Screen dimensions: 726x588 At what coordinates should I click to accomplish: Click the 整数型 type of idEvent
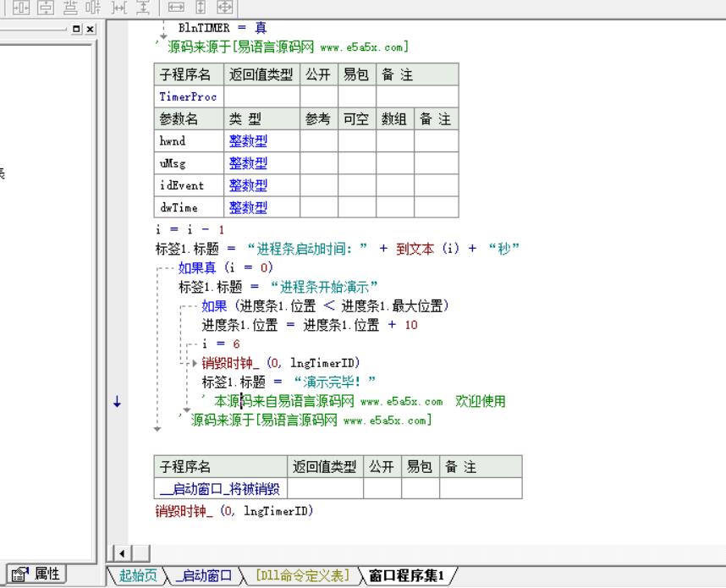coord(248,185)
